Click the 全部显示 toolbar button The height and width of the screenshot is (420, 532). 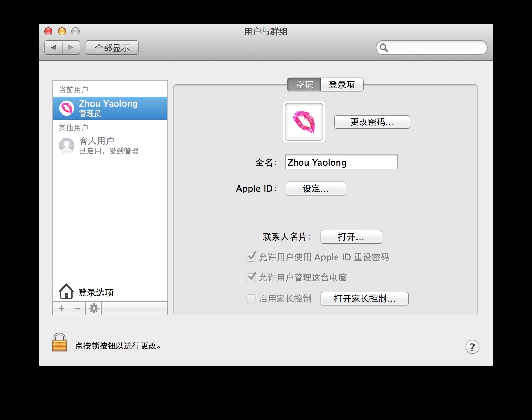(112, 48)
